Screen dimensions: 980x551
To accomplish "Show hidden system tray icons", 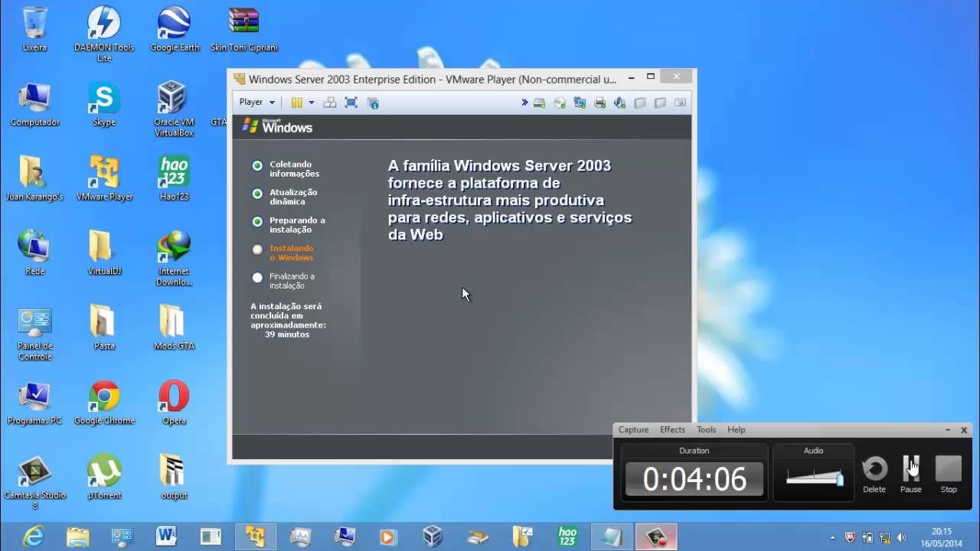I will tap(832, 537).
